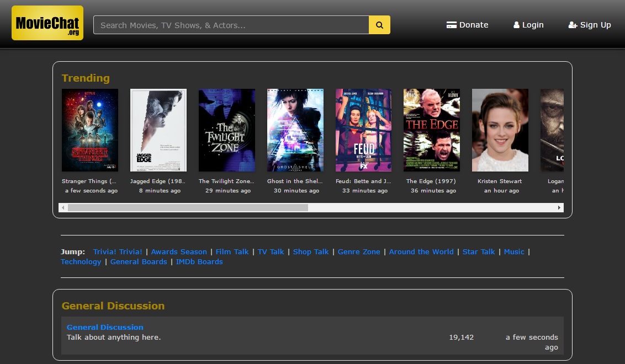The height and width of the screenshot is (364, 625).
Task: Focus the Search Movies, TV Shows field
Action: [231, 25]
